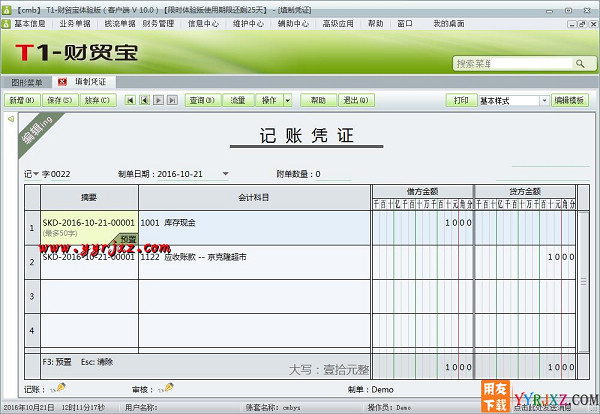Screen dimensions: 600x414
Task: Click the 流量 button
Action: (x=238, y=101)
